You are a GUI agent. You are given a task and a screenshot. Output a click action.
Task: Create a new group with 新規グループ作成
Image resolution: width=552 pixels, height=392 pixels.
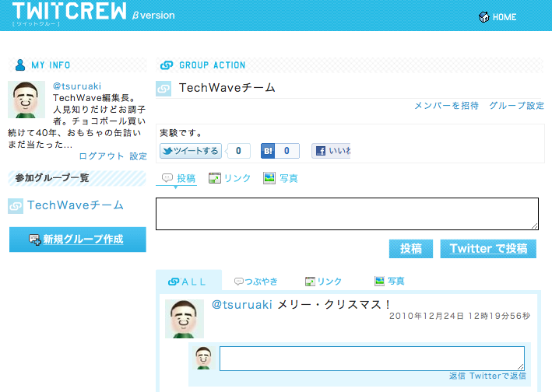[77, 240]
